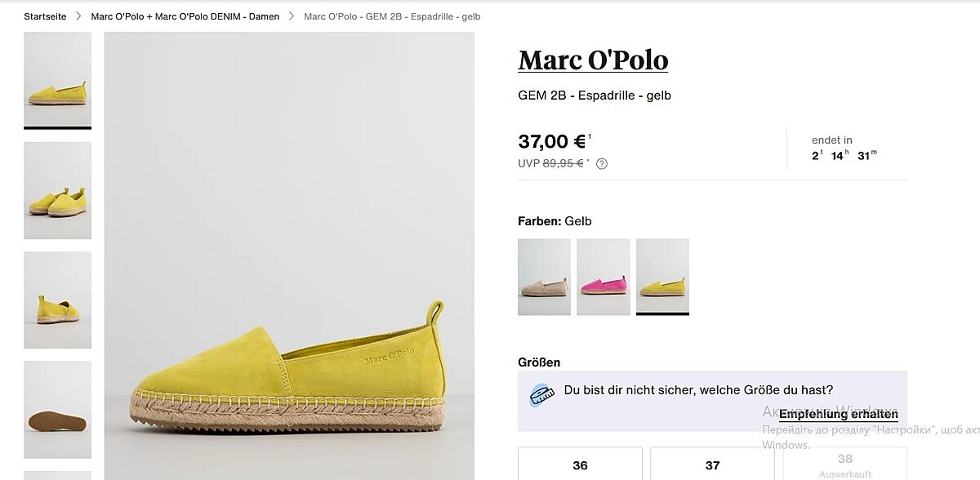The height and width of the screenshot is (480, 980).
Task: Click the "endet in" countdown timer
Action: pos(844,149)
